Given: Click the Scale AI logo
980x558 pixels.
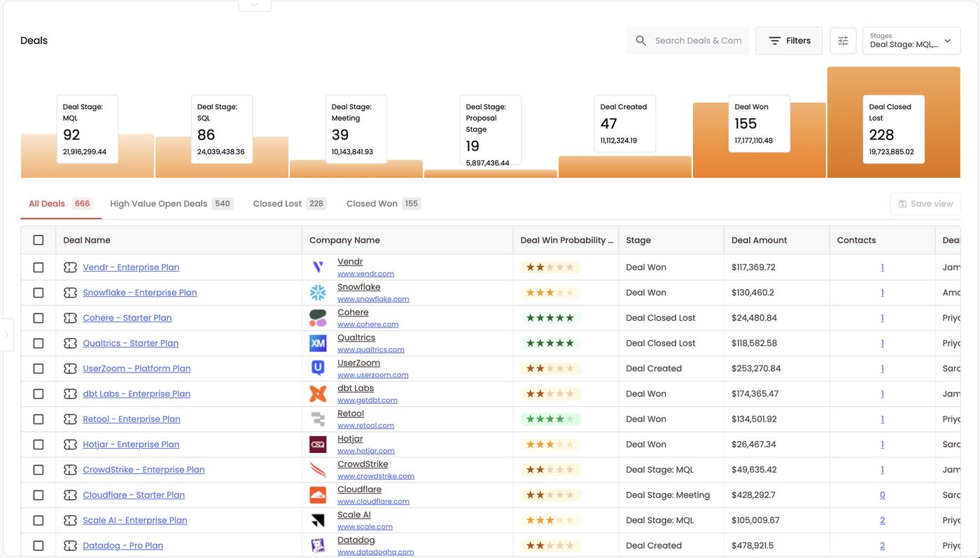Looking at the screenshot, I should 318,520.
